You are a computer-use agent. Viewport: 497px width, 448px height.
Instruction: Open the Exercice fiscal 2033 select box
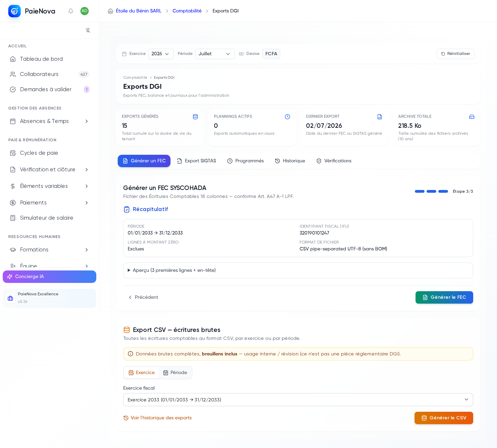(x=298, y=400)
